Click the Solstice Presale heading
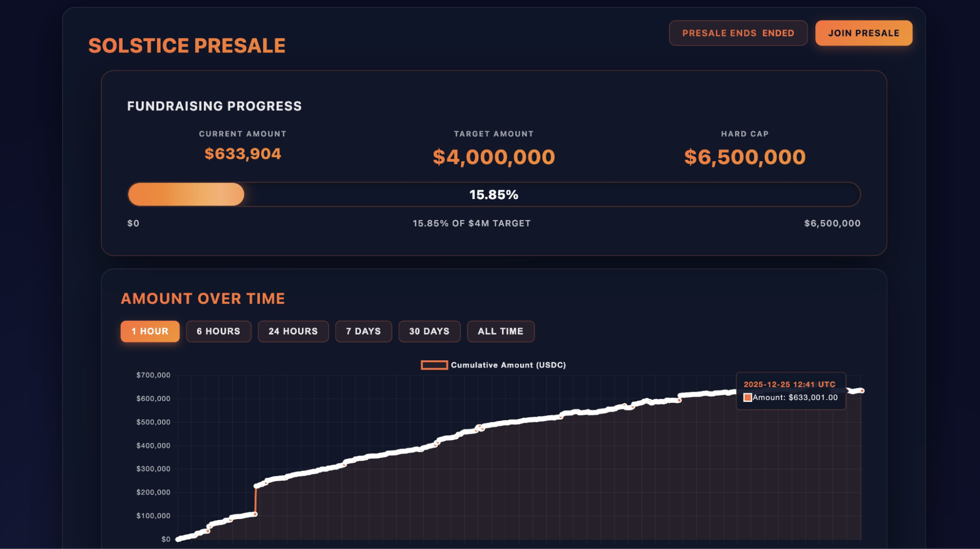 click(187, 46)
